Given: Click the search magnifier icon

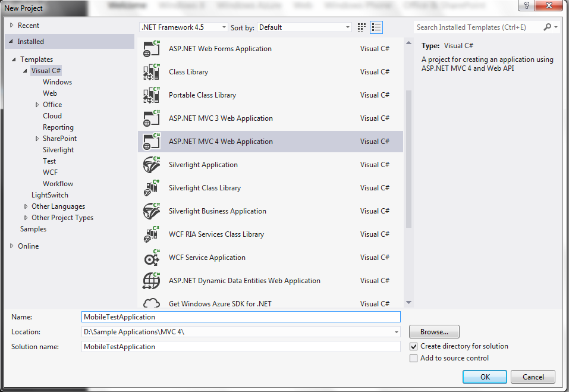Looking at the screenshot, I should click(547, 27).
